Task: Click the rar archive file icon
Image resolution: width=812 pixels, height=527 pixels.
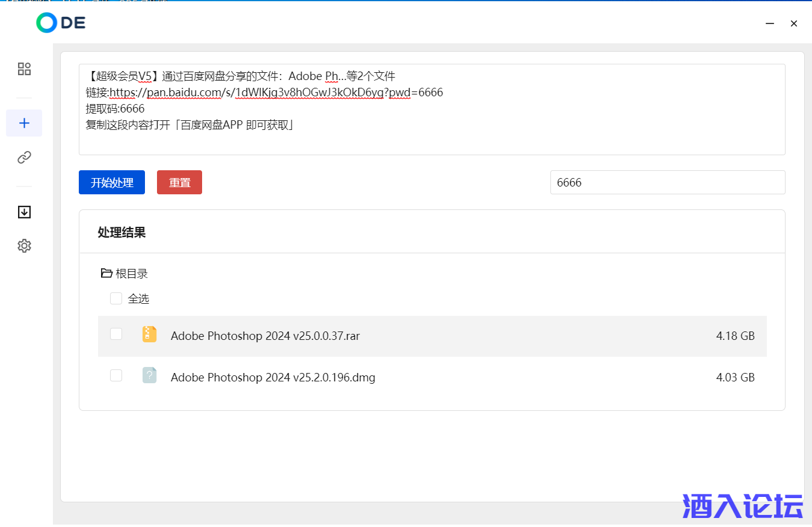Action: pos(149,334)
